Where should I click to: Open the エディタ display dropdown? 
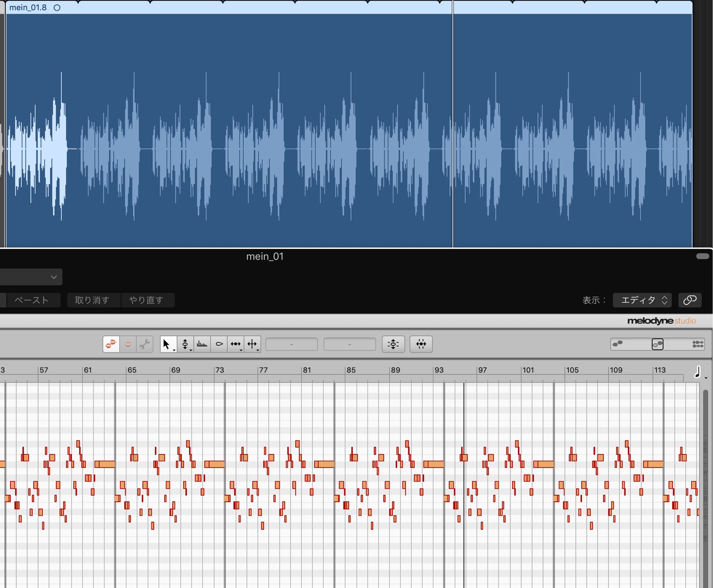tap(642, 300)
